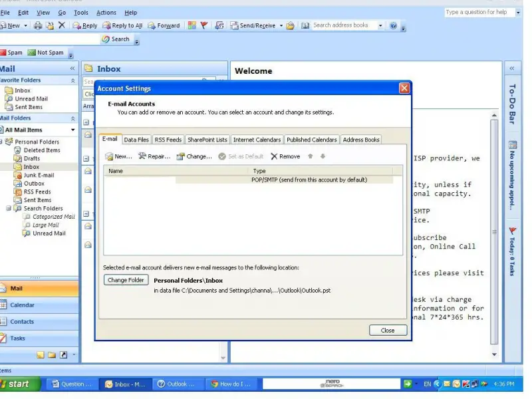This screenshot has width=532, height=399.
Task: Collapse the Mail Folders section
Action: point(72,118)
